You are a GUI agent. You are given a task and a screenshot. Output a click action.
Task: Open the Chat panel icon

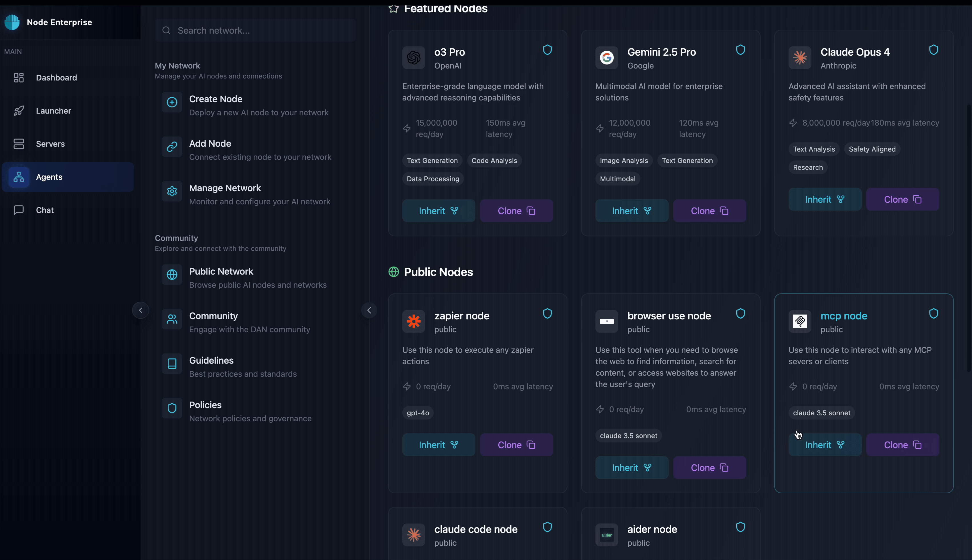click(x=19, y=210)
